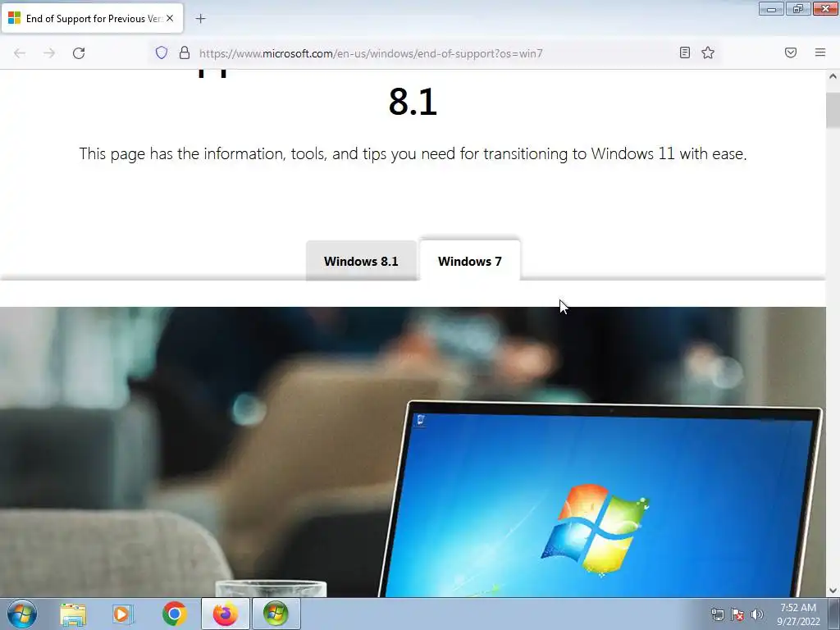Toggle Reader View icon

click(x=685, y=52)
